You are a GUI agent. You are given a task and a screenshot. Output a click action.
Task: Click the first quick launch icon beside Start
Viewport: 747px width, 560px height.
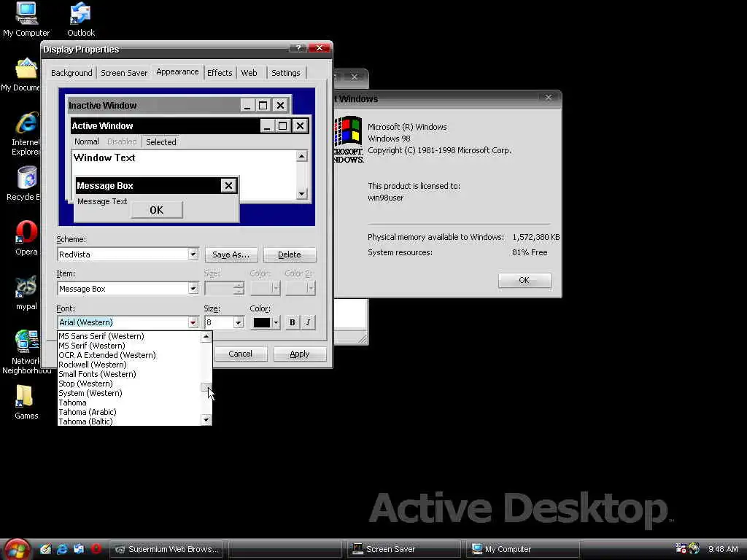click(x=45, y=549)
